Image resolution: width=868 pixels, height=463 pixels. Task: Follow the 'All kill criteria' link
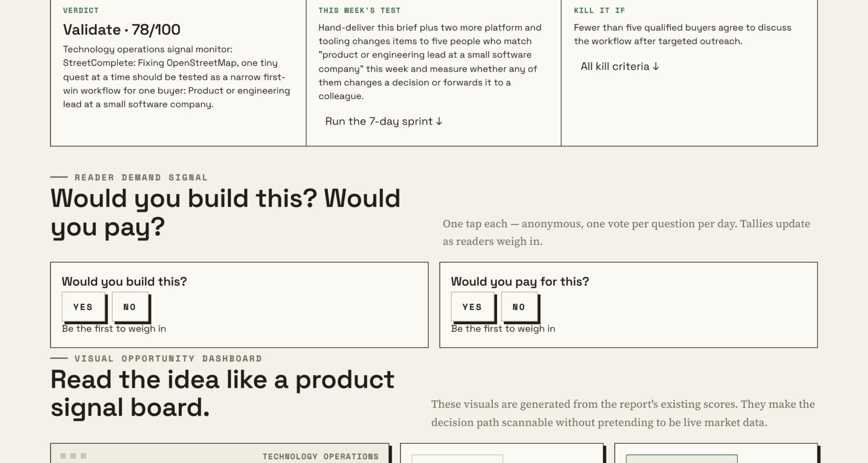tap(620, 66)
